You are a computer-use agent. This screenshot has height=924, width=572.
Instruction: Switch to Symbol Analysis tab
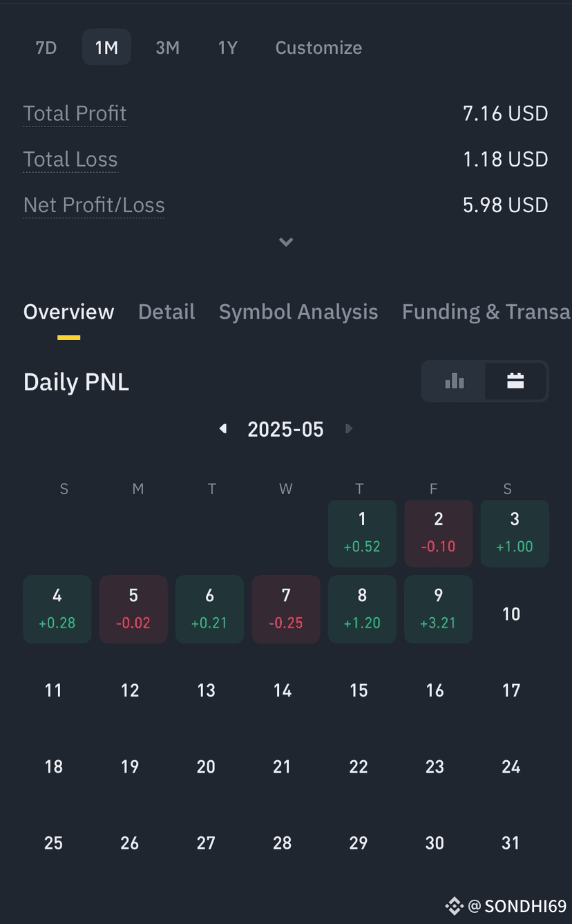pyautogui.click(x=298, y=312)
